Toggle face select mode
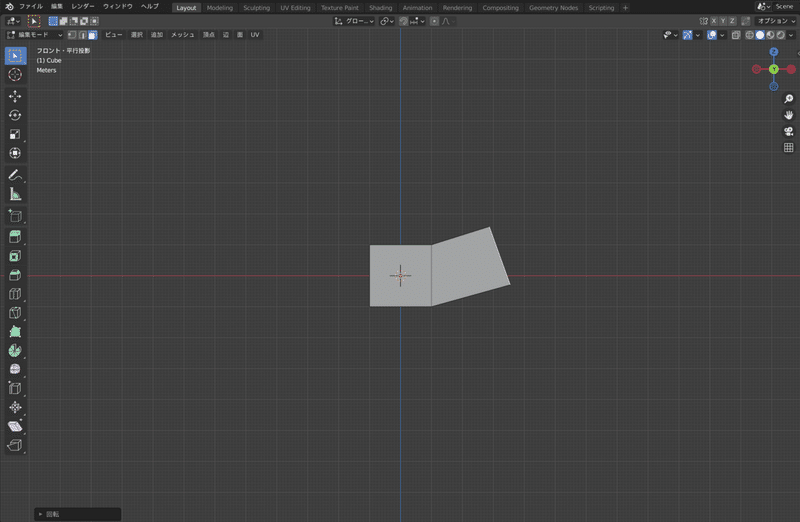 92,35
